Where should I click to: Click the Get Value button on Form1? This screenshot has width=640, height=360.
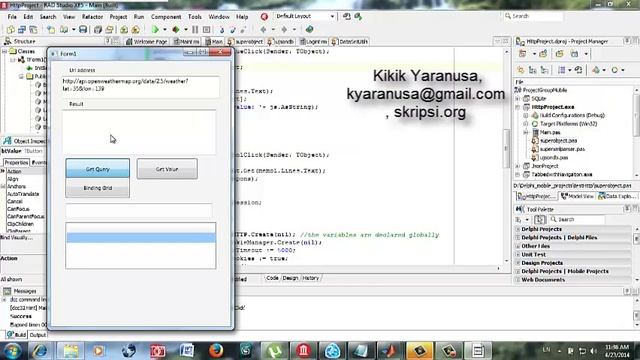point(167,169)
